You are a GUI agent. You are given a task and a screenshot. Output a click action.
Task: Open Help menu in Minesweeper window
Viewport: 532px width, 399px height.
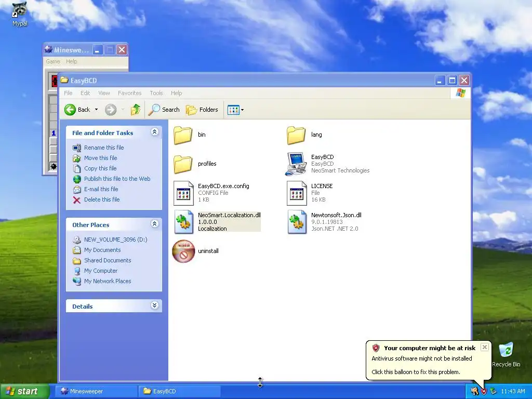71,61
